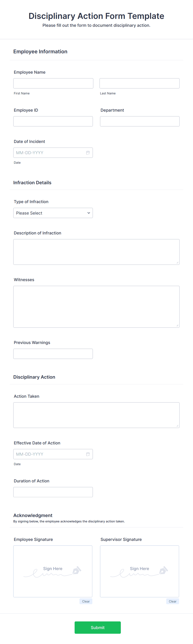Click inside the Employee Signature pad
This screenshot has height=644, width=193.
pyautogui.click(x=53, y=571)
